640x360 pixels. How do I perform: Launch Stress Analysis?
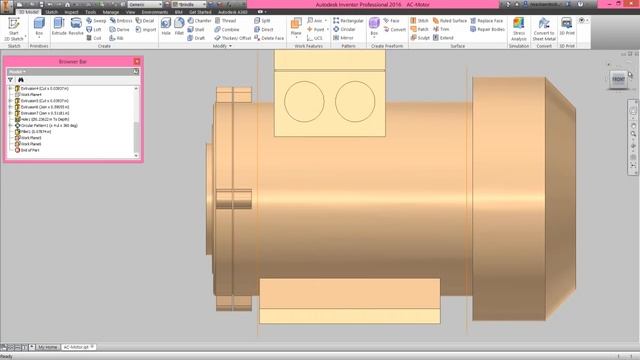coord(519,29)
